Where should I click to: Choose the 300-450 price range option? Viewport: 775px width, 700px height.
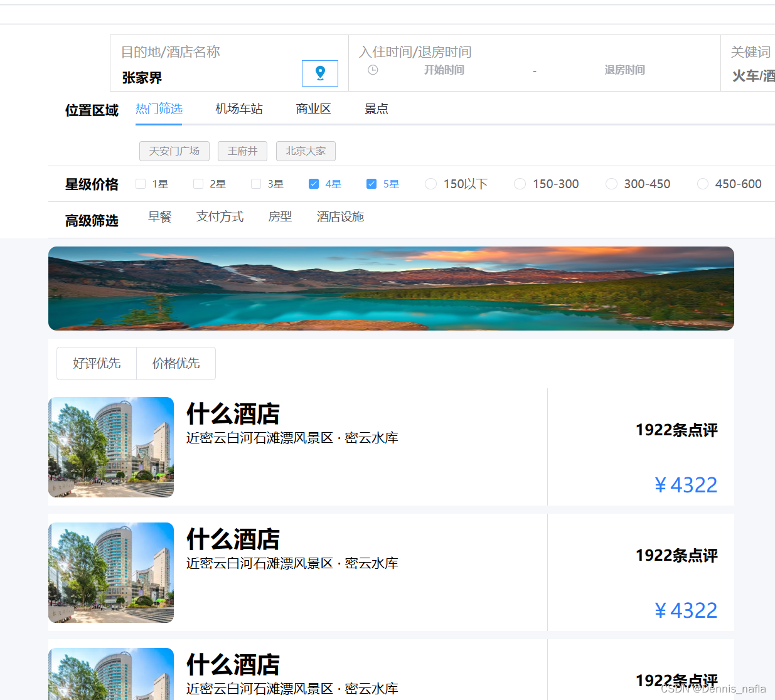pyautogui.click(x=611, y=183)
